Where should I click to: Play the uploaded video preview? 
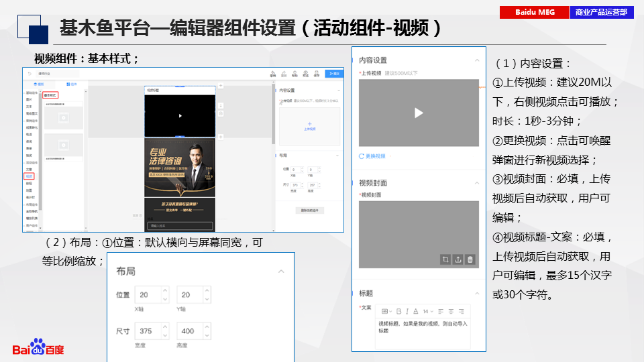(x=419, y=113)
